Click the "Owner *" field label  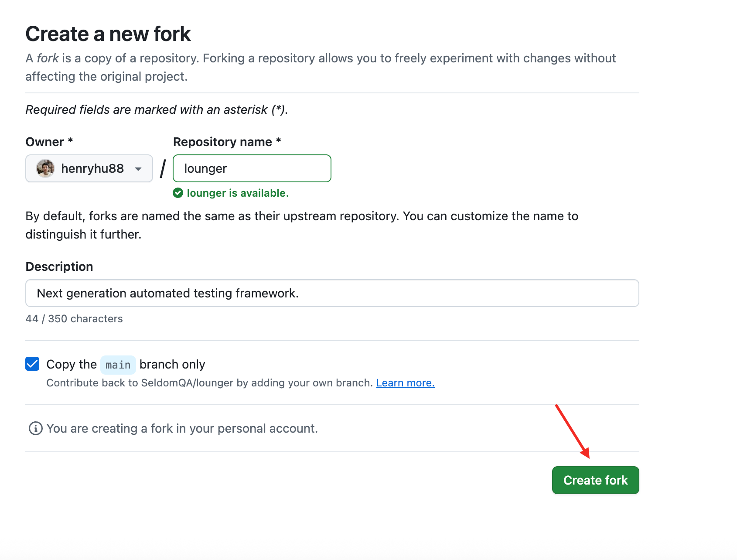click(49, 142)
